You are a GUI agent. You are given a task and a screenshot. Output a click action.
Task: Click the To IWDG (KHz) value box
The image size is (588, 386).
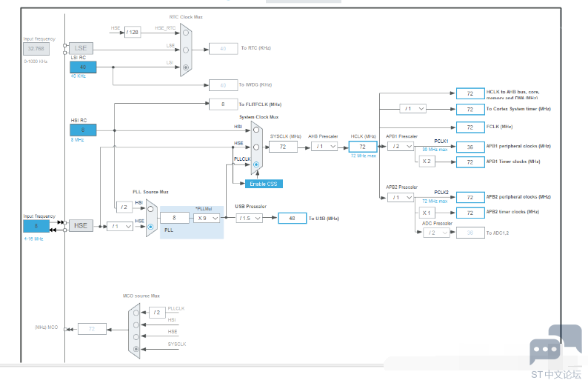pos(223,85)
